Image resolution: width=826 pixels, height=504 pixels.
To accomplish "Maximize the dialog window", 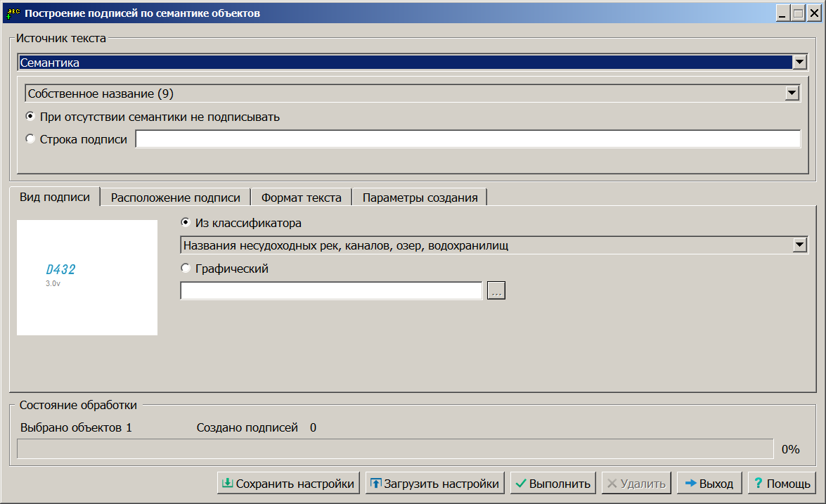I will [x=797, y=13].
